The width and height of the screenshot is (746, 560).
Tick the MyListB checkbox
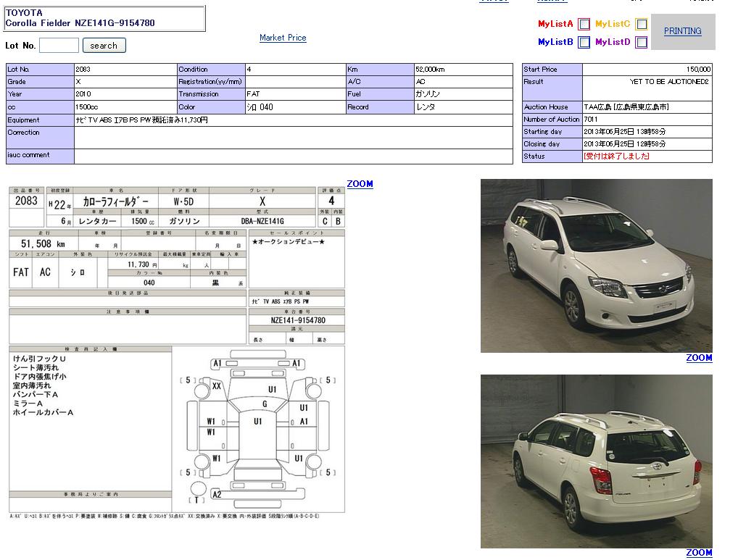584,43
